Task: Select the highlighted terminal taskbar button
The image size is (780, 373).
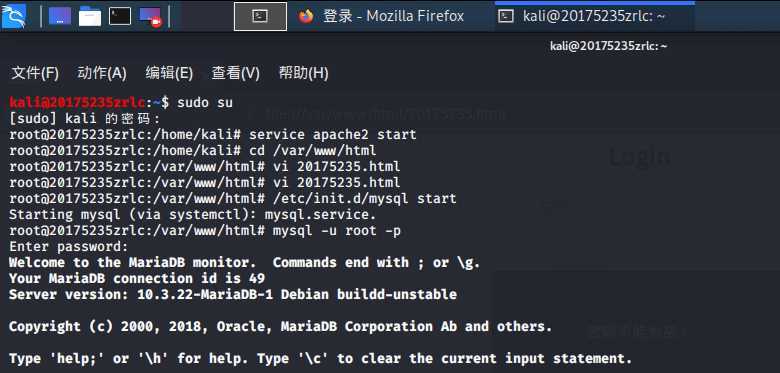Action: 261,16
